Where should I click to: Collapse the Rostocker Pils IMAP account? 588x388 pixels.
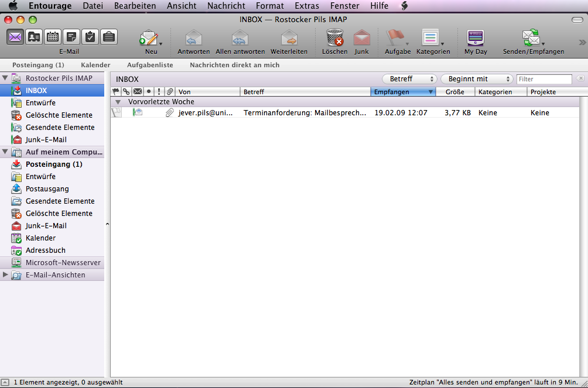5,78
